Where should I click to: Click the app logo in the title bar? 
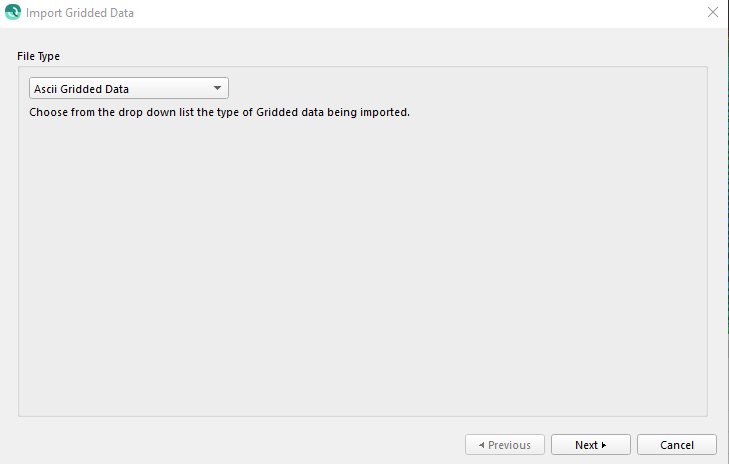pyautogui.click(x=12, y=13)
